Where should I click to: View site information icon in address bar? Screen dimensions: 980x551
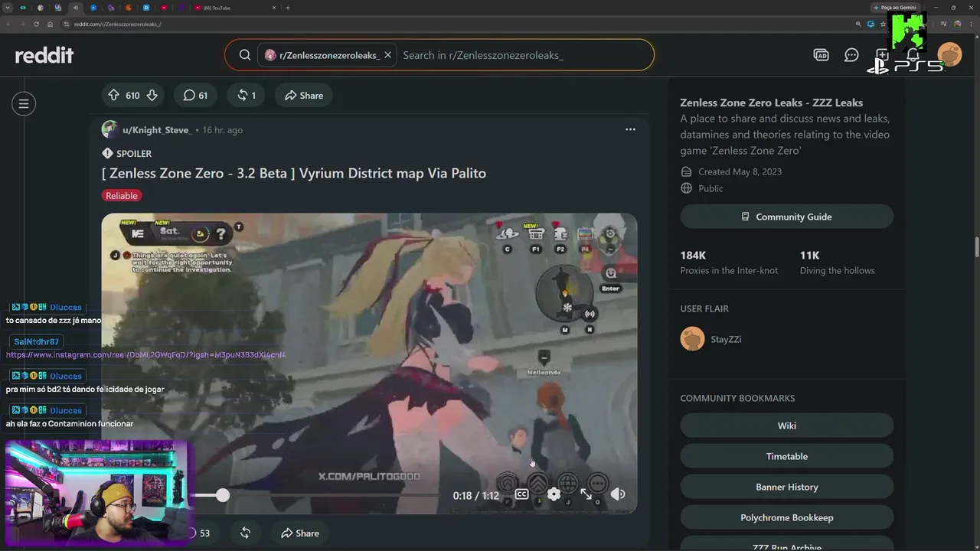[x=67, y=24]
